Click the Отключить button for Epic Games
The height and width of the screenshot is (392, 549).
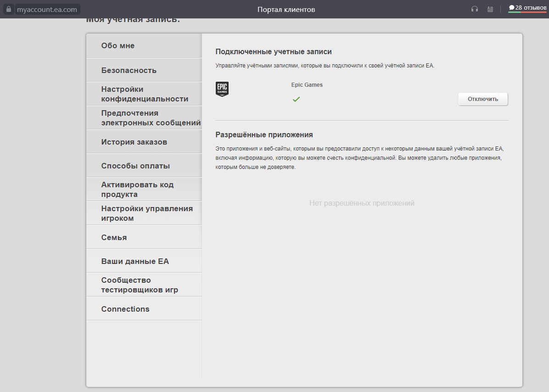[x=483, y=99]
